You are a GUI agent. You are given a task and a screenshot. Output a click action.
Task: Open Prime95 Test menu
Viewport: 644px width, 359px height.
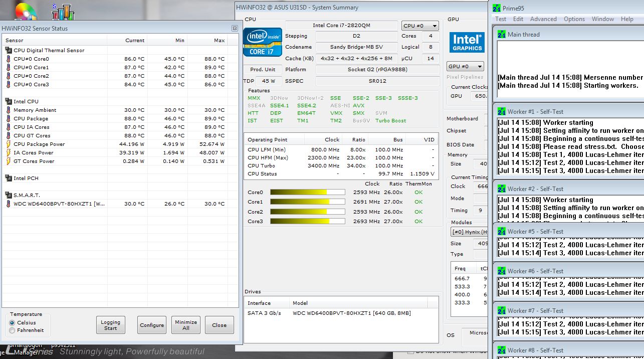[x=501, y=19]
